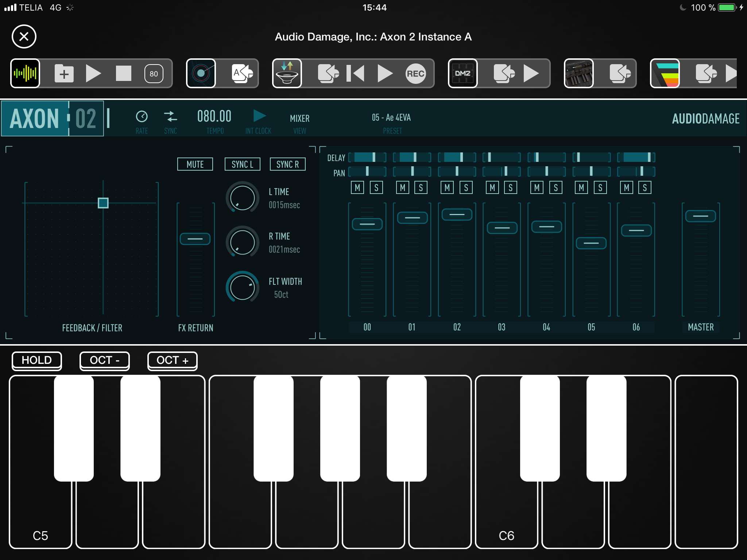This screenshot has height=560, width=747.
Task: Switch the MIXER view
Action: pyautogui.click(x=299, y=118)
